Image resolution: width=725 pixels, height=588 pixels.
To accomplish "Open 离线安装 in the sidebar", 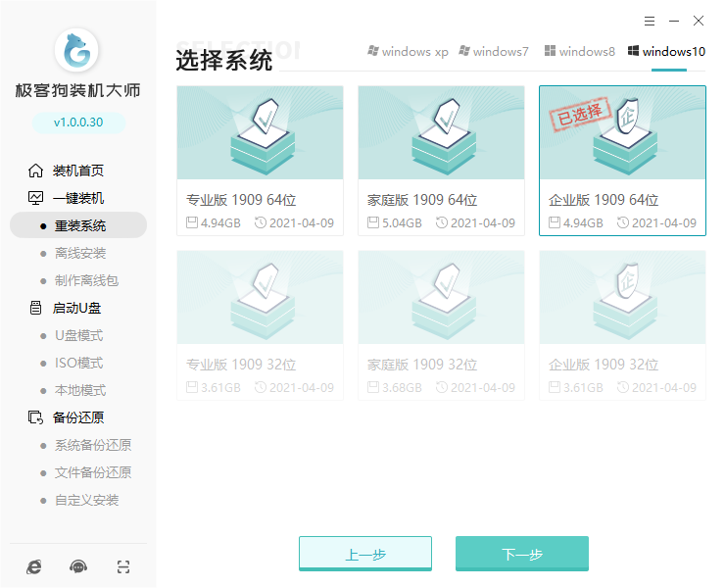I will 80,253.
